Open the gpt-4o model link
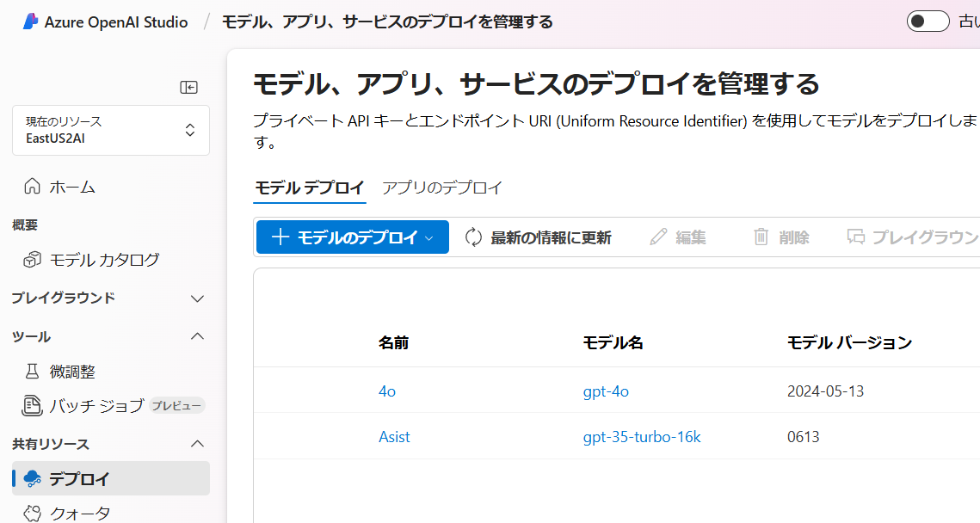 606,391
